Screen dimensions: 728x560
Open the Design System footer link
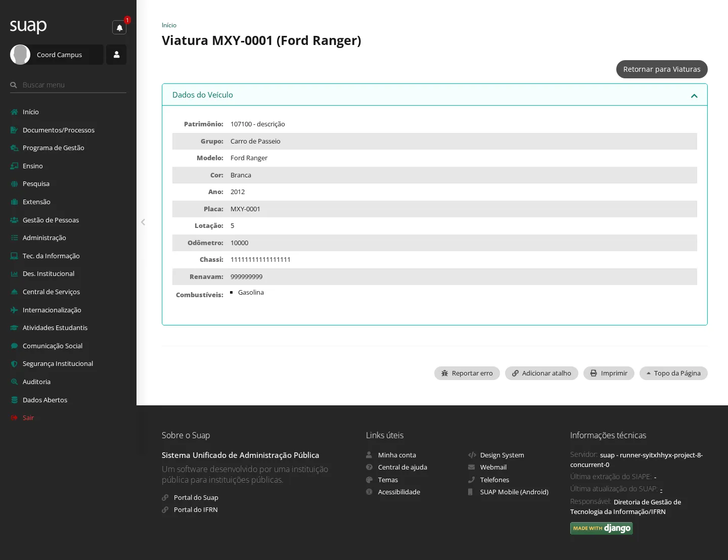tap(502, 455)
